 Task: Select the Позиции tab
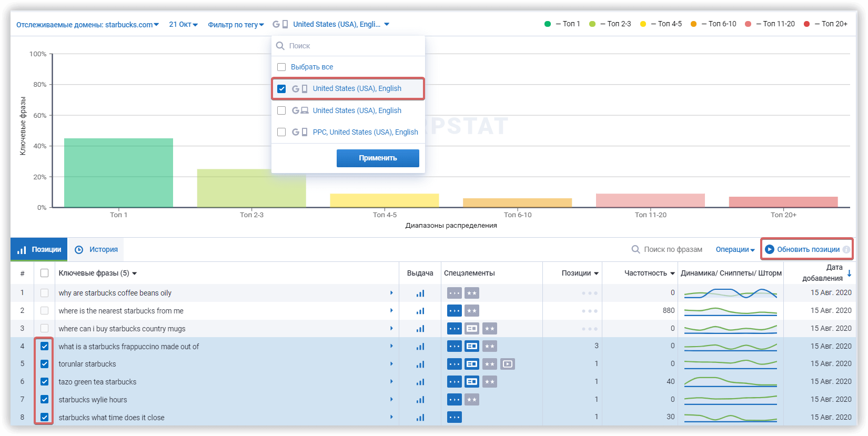[x=39, y=250]
